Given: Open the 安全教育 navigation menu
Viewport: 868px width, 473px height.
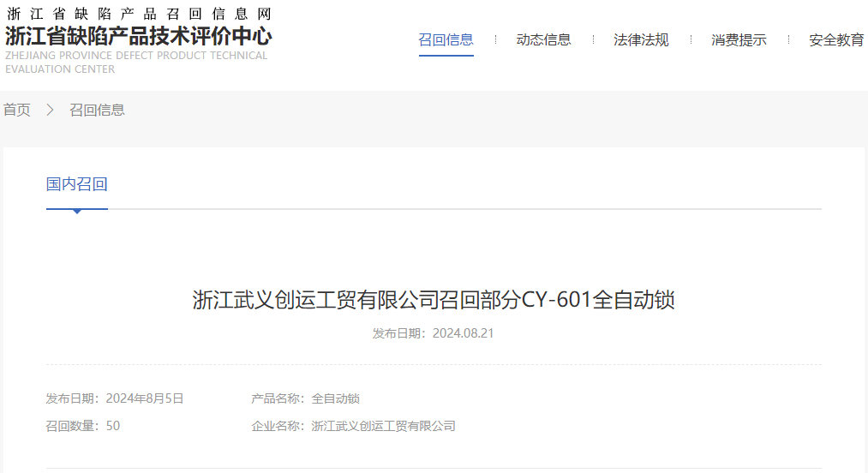Looking at the screenshot, I should [836, 40].
